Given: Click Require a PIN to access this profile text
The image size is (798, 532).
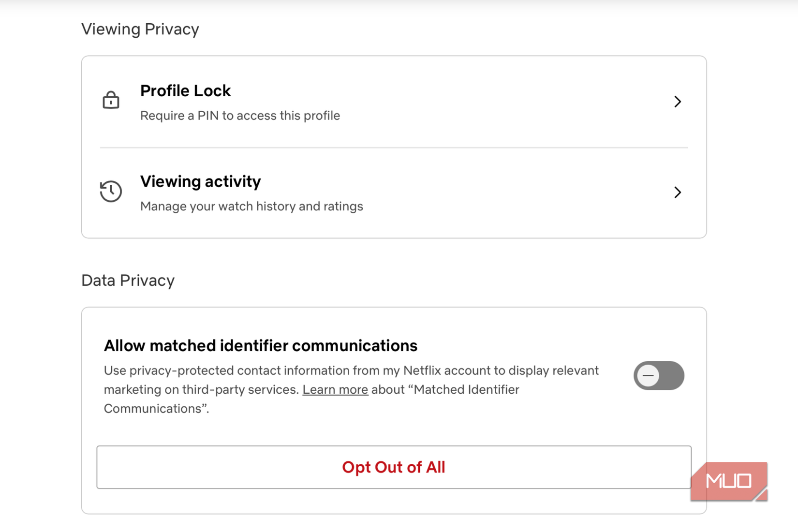Looking at the screenshot, I should point(240,115).
